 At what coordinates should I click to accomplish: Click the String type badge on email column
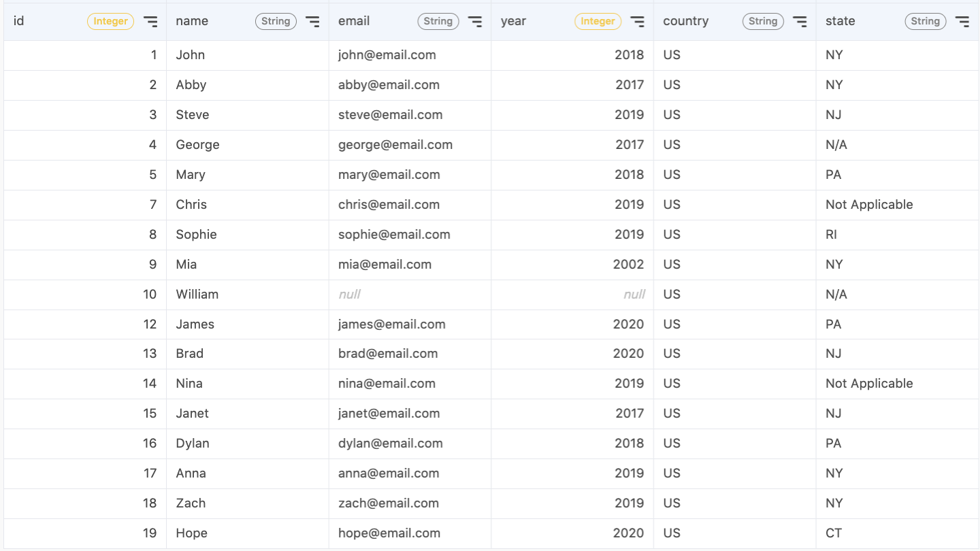[438, 22]
